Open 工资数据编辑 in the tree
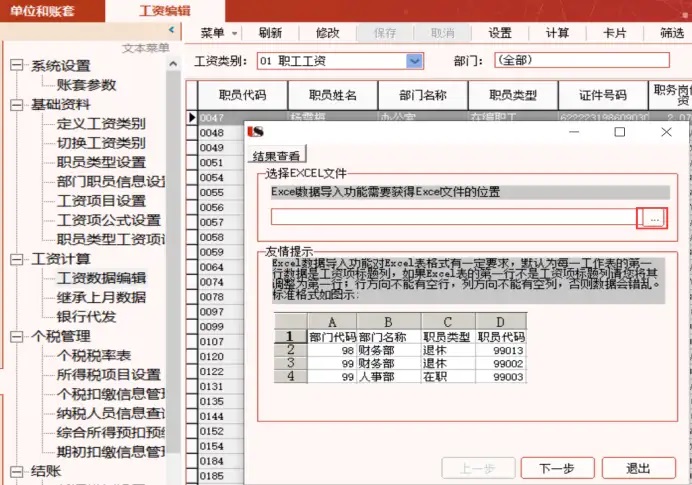Viewport: 692px width, 485px height. tap(101, 278)
